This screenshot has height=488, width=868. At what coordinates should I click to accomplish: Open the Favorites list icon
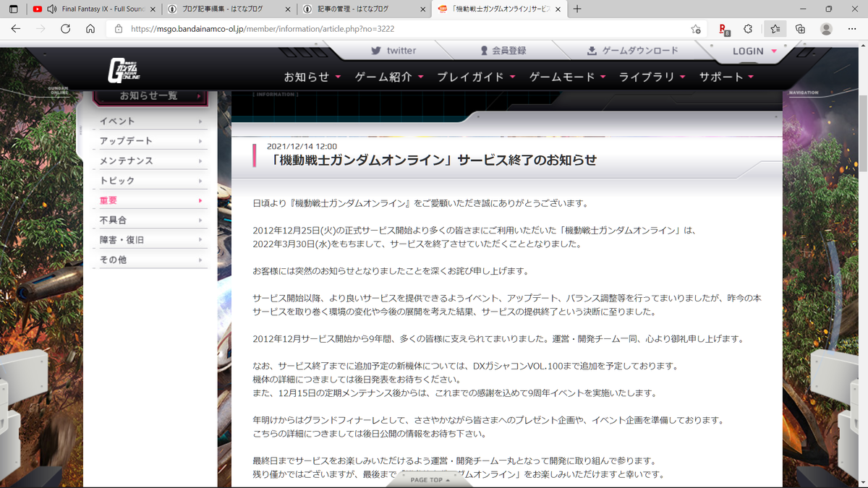tap(775, 29)
